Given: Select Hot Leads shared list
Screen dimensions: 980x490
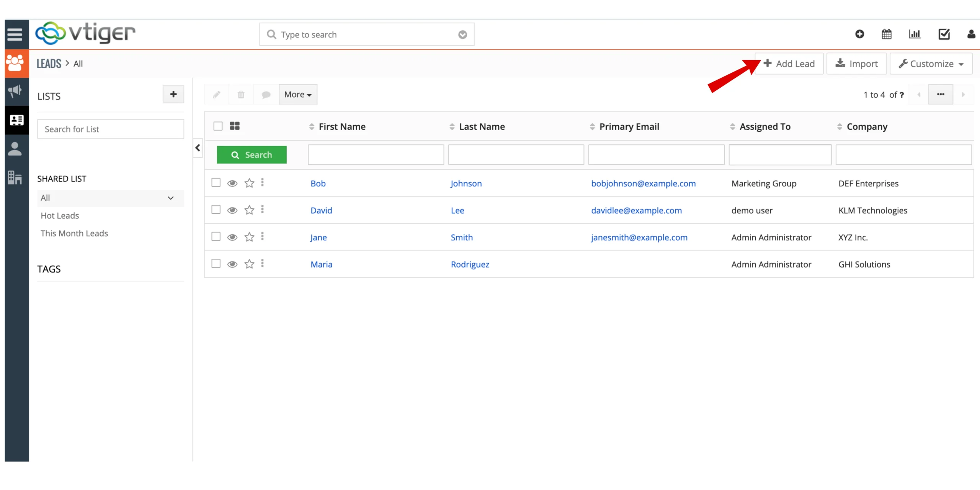Looking at the screenshot, I should 60,216.
